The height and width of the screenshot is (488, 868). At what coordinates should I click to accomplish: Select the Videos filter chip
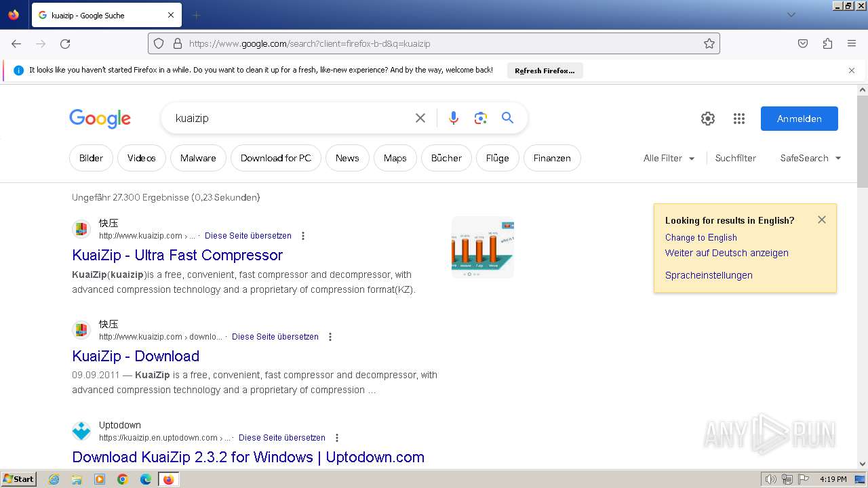(141, 158)
